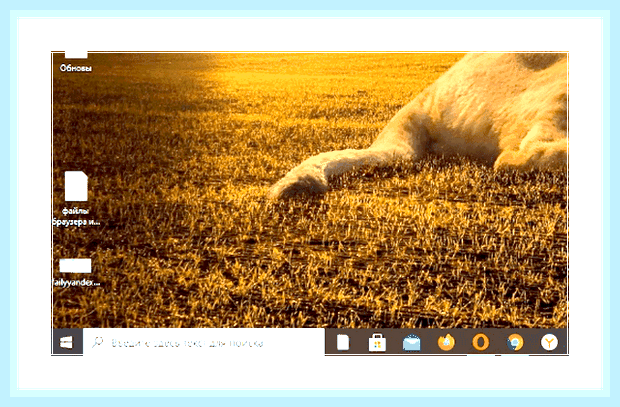Screen dimensions: 620x407
Task: Launch Google Chrome from the taskbar
Action: click(515, 343)
